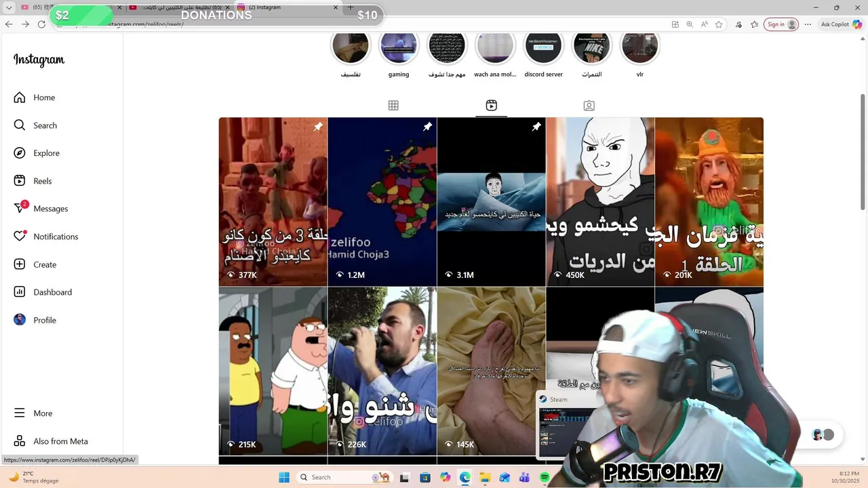Switch to the posts grid tab
The height and width of the screenshot is (488, 868).
click(393, 105)
